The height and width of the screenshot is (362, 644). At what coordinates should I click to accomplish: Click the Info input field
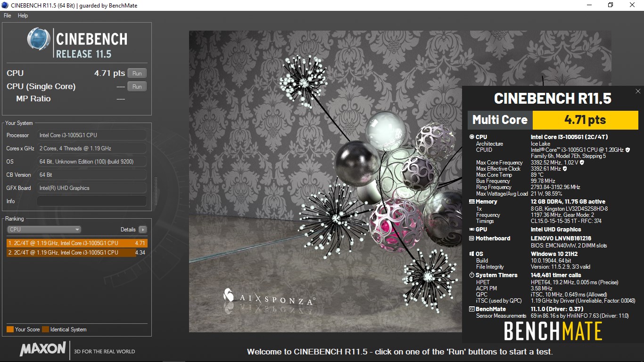pos(91,201)
